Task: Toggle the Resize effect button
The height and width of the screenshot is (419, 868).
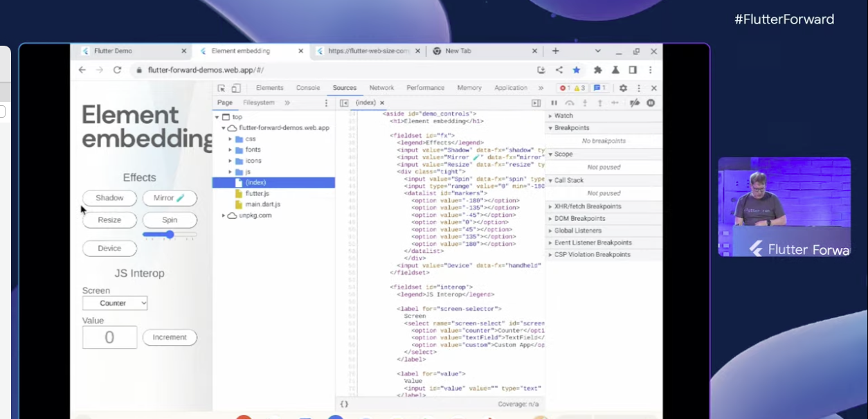Action: point(109,220)
